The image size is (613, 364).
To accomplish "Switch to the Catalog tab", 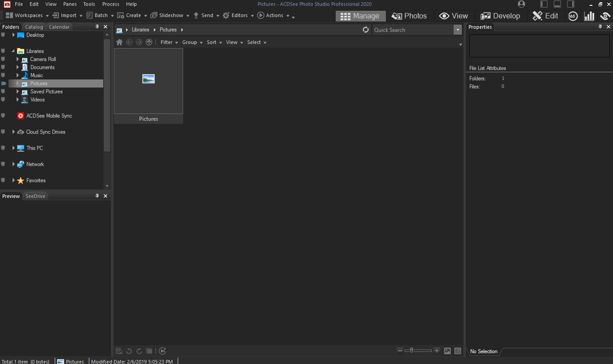I will pos(34,27).
